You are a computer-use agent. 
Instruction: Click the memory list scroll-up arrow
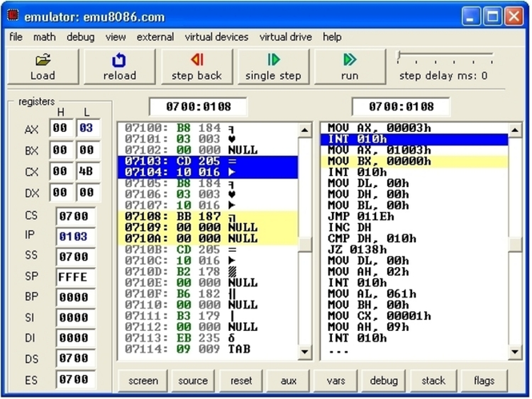pos(305,130)
